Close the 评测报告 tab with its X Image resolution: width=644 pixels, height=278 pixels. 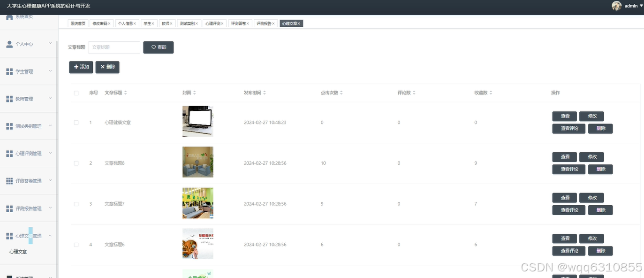(273, 23)
